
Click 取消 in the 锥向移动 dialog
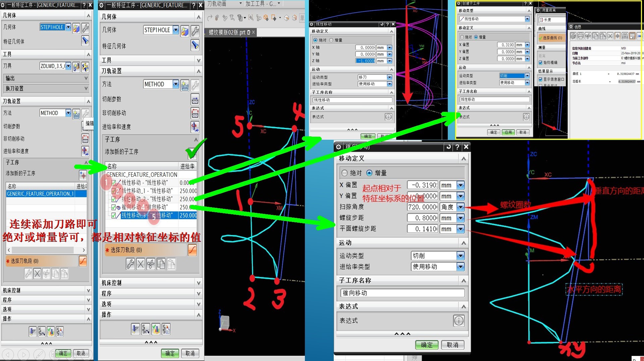coord(453,345)
